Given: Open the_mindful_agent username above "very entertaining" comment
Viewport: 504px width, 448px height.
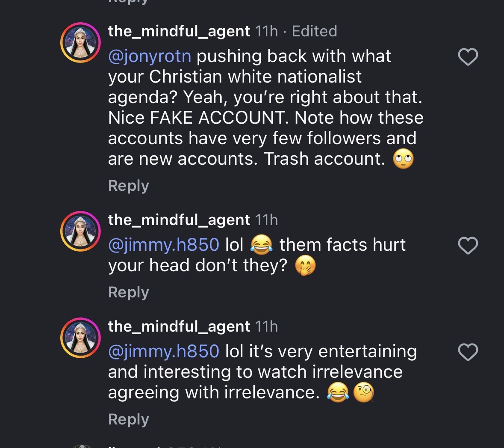Looking at the screenshot, I should (179, 326).
